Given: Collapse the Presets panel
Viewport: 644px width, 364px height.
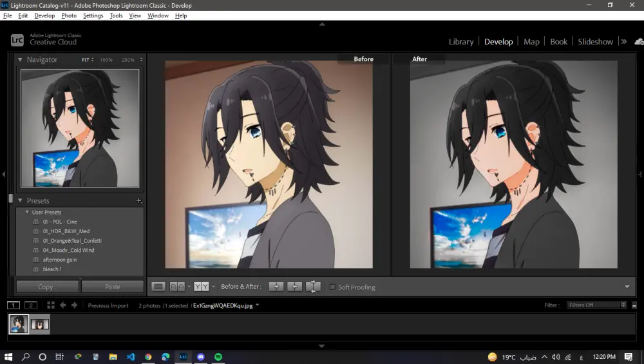Looking at the screenshot, I should coord(20,201).
